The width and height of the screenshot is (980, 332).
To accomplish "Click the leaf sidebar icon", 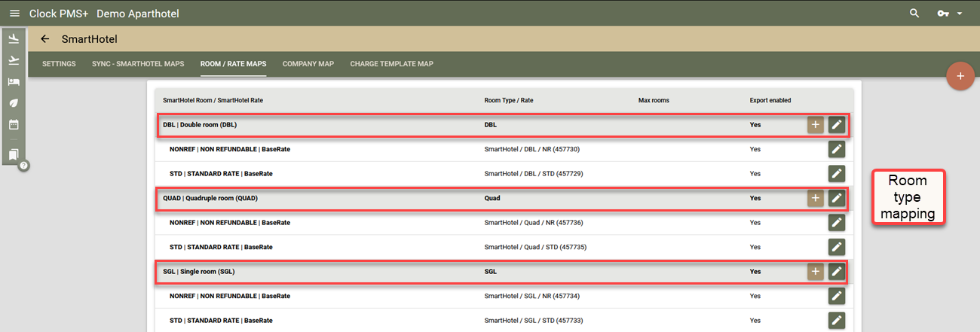I will tap(14, 103).
